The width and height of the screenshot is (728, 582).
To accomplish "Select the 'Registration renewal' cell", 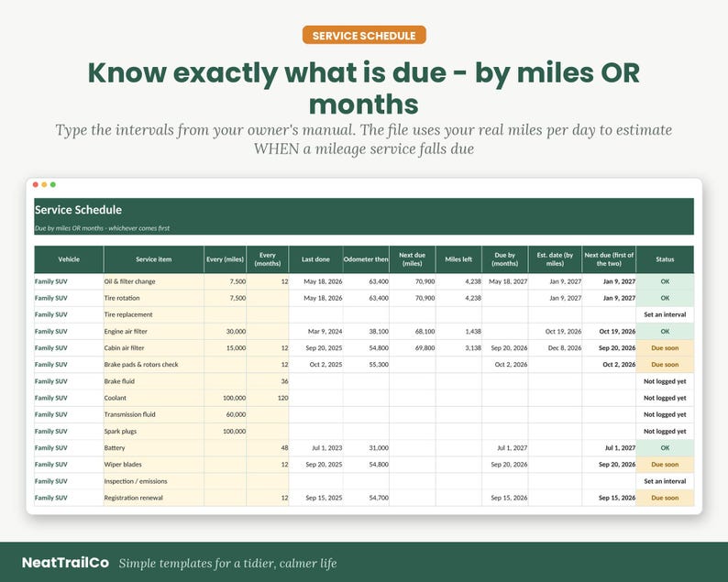I will point(154,498).
